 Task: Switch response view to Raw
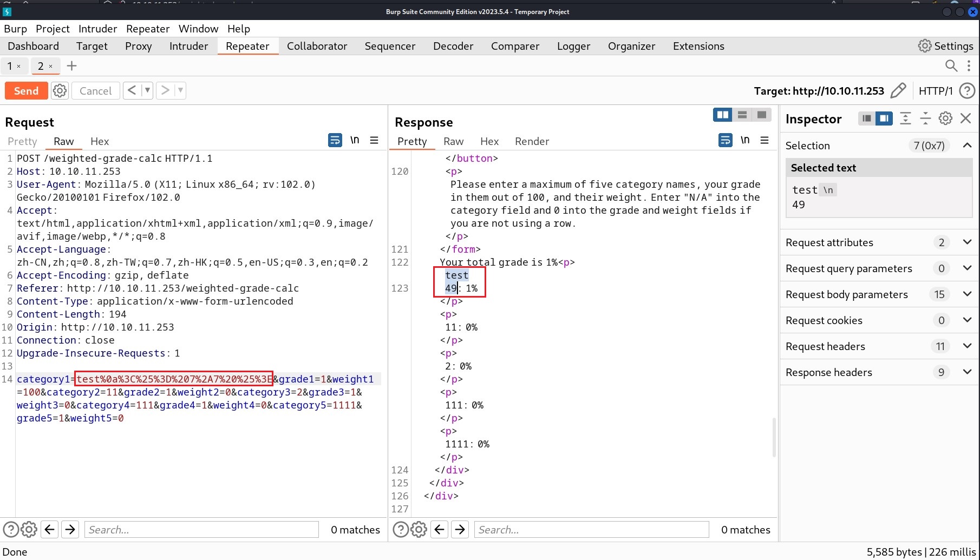point(453,141)
